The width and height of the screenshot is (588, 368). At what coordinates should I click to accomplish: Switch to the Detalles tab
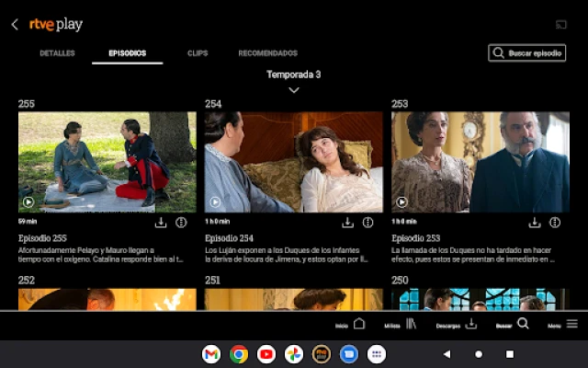[x=57, y=53]
